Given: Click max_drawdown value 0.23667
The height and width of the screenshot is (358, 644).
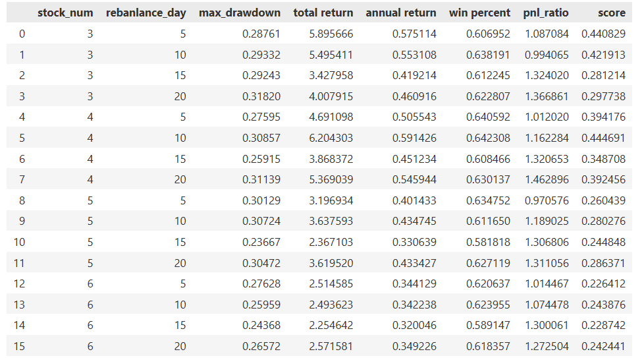Looking at the screenshot, I should click(261, 242).
